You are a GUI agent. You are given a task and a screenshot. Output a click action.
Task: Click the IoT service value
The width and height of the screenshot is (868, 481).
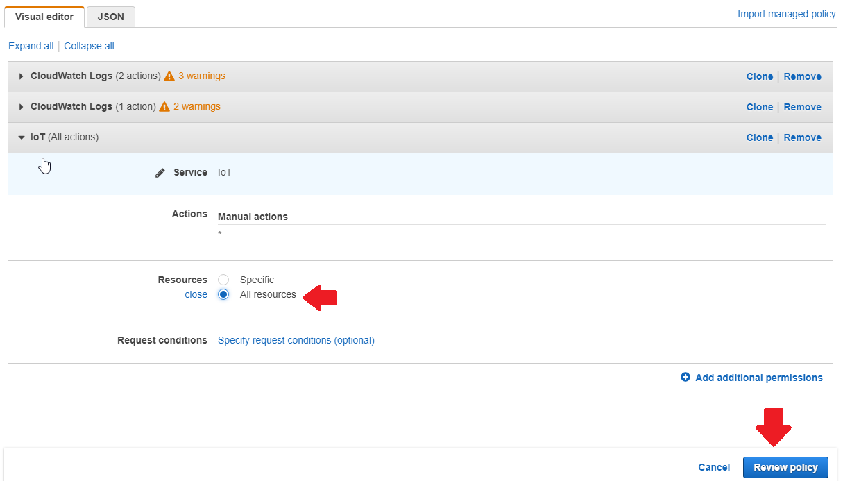pos(225,172)
